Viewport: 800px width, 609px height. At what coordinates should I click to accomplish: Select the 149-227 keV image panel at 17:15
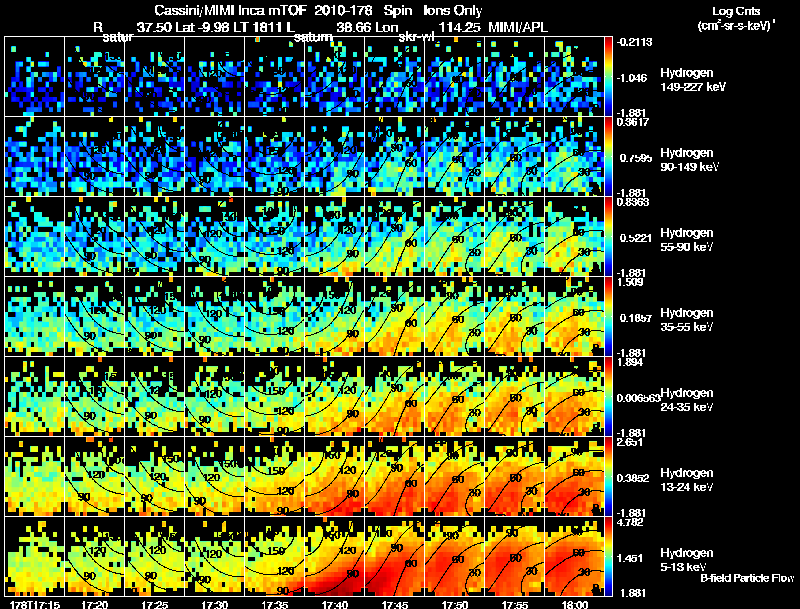pos(35,76)
